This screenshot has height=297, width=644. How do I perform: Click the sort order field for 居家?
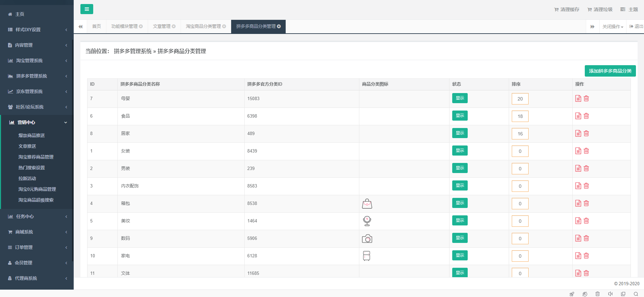[520, 134]
